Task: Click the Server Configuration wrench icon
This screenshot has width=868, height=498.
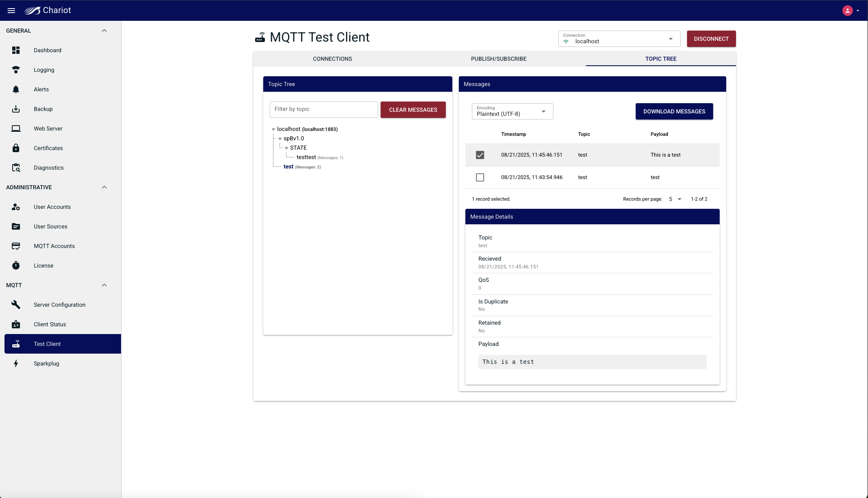Action: click(x=16, y=305)
